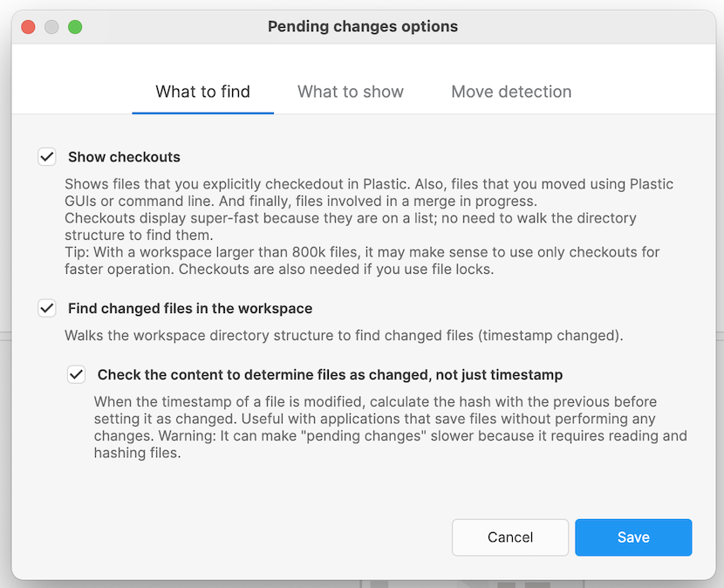This screenshot has width=724, height=588.
Task: Click the green zoom window button
Action: pos(75,27)
